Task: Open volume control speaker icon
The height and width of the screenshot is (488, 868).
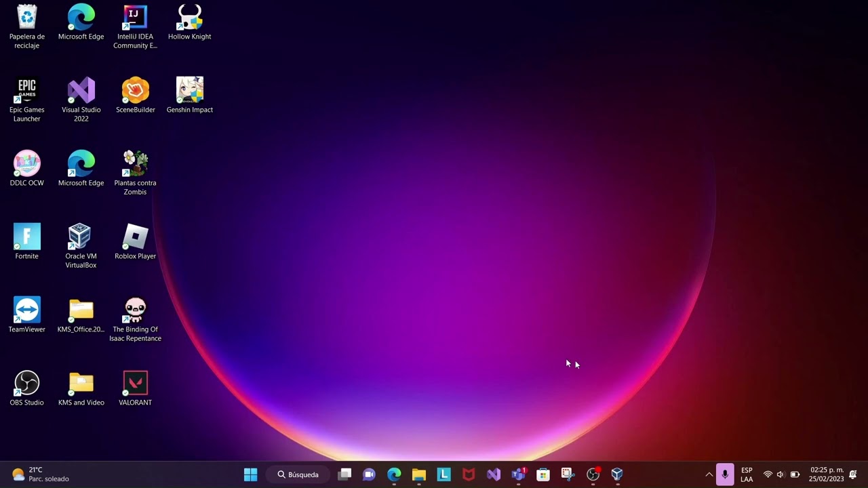Action: [x=781, y=474]
